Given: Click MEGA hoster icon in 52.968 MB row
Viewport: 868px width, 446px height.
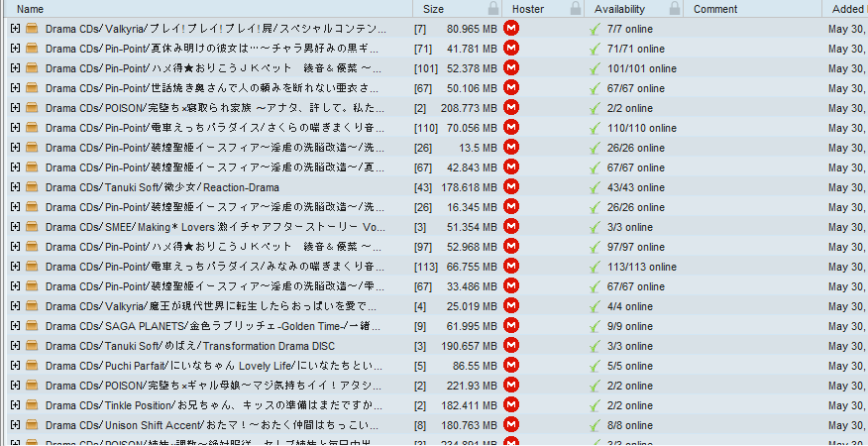Looking at the screenshot, I should (511, 247).
